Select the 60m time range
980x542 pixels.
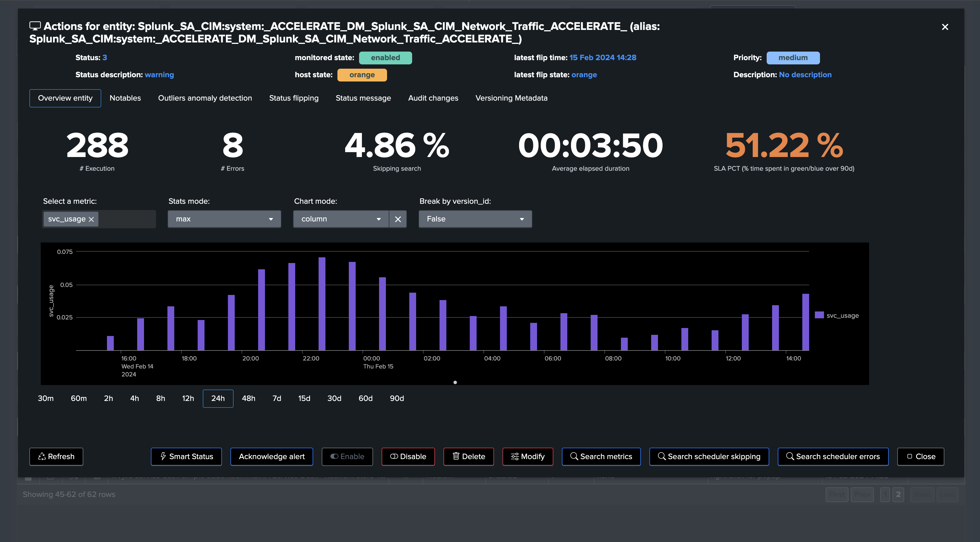pos(79,398)
